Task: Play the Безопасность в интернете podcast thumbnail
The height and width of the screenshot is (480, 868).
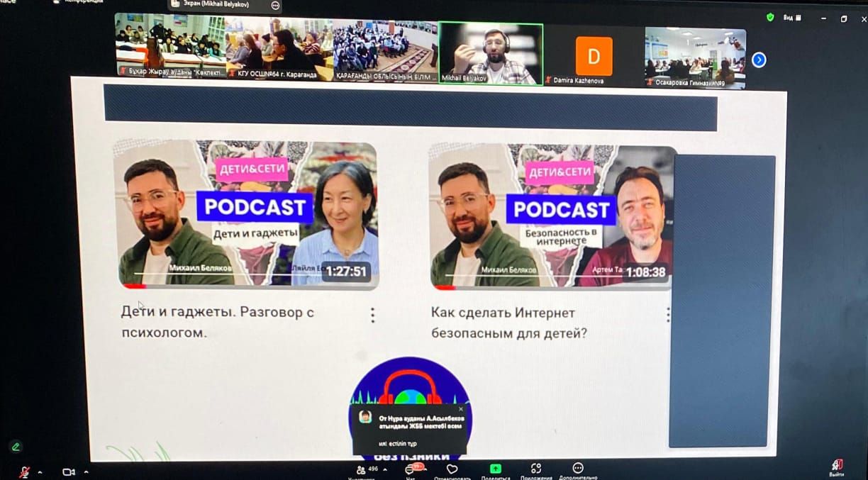Action: [552, 217]
